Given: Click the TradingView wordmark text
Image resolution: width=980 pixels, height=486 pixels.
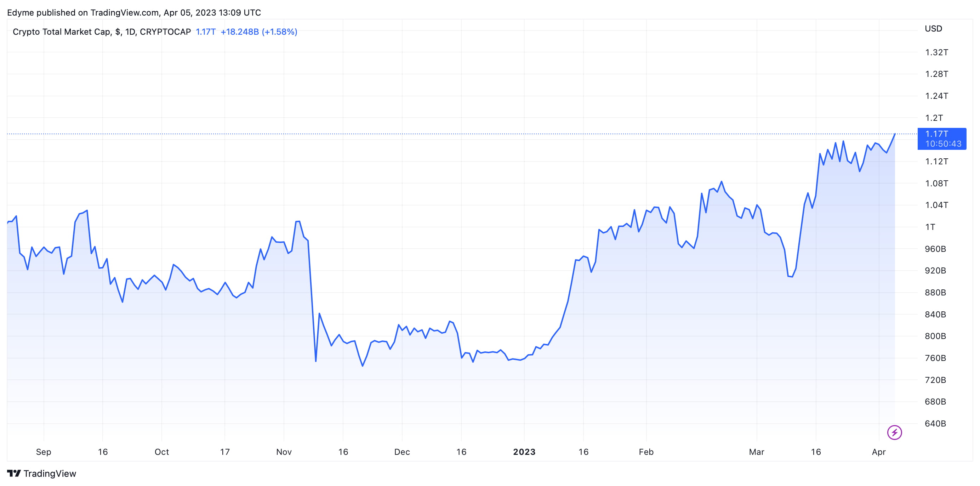Looking at the screenshot, I should point(50,474).
